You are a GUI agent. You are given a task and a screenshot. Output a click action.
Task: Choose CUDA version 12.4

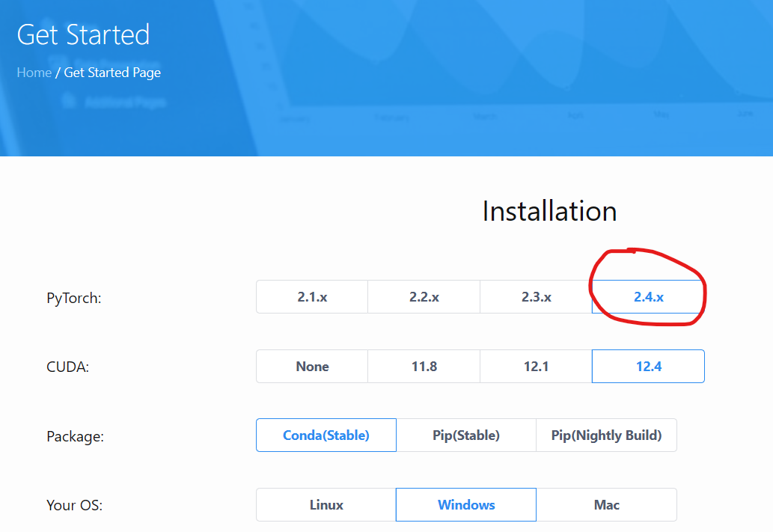(648, 367)
